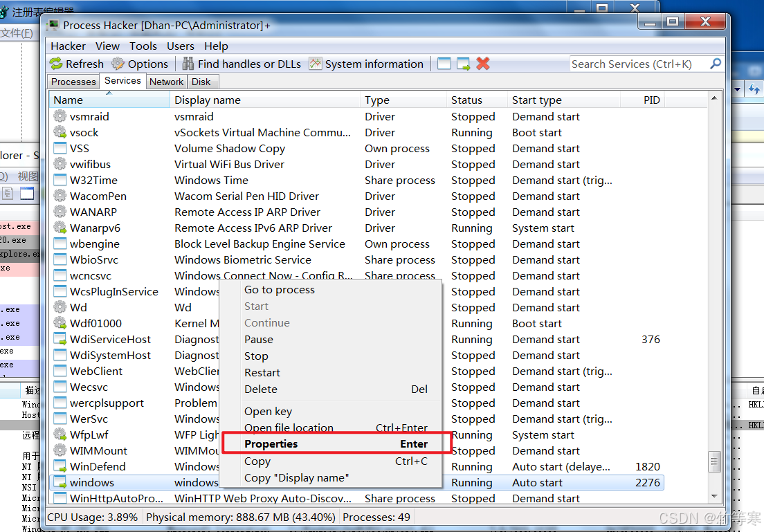
Task: Click the red X kill window icon
Action: pos(483,64)
